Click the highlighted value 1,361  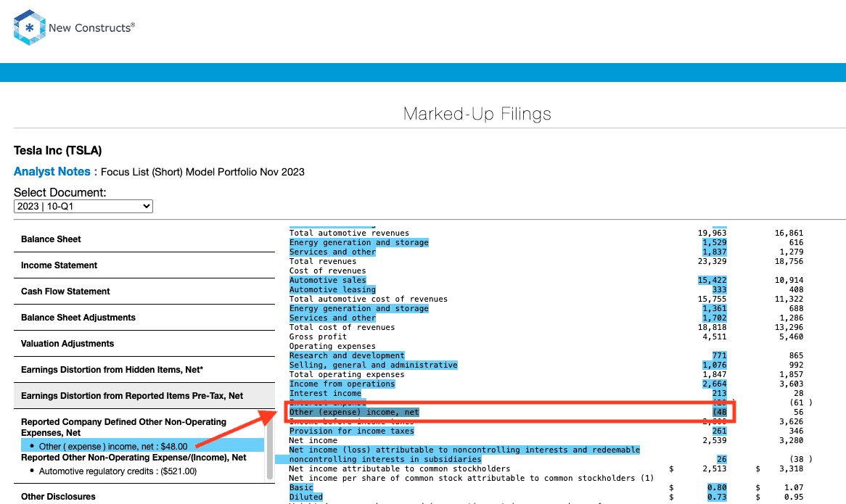click(x=715, y=308)
